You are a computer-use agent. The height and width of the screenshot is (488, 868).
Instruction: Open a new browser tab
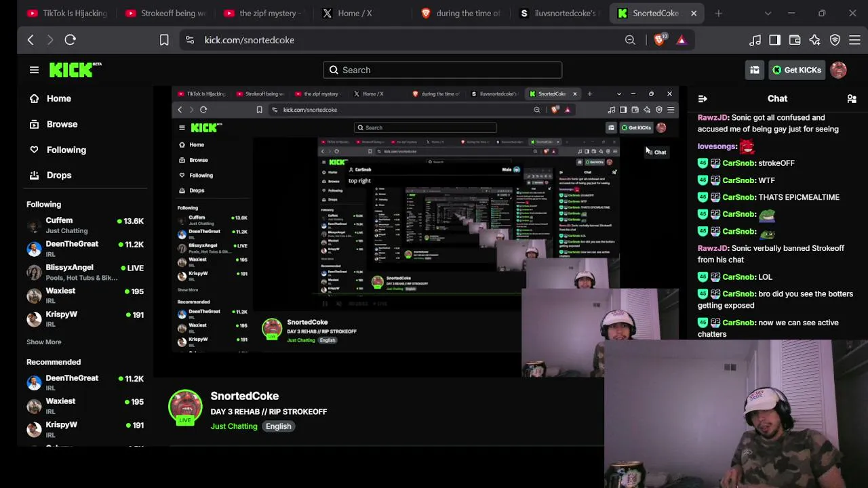pos(718,13)
